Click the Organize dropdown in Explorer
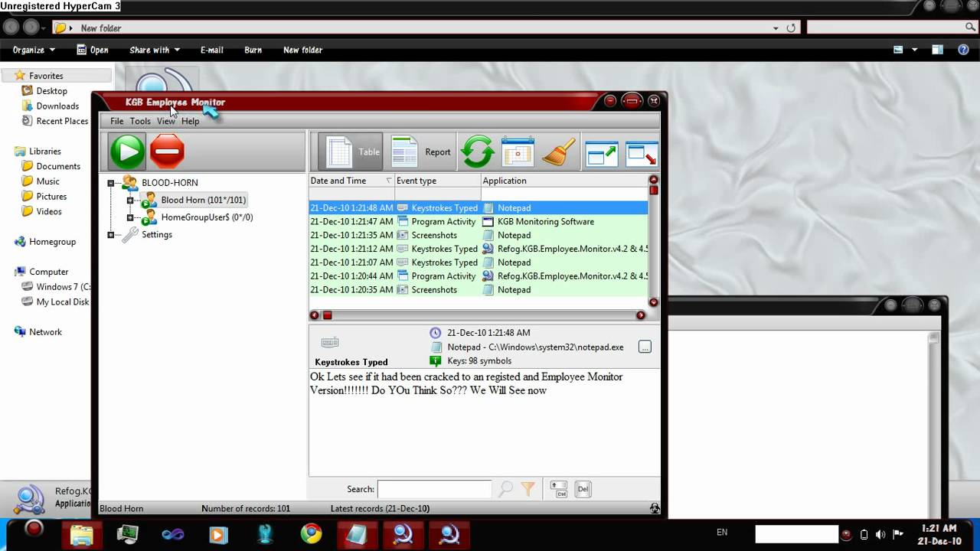The image size is (980, 551). click(34, 50)
